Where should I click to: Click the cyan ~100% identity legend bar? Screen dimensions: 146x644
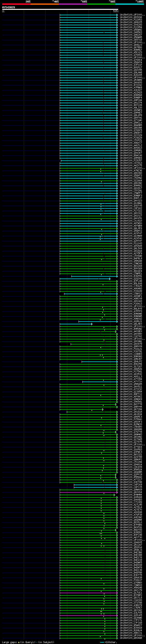130,4
